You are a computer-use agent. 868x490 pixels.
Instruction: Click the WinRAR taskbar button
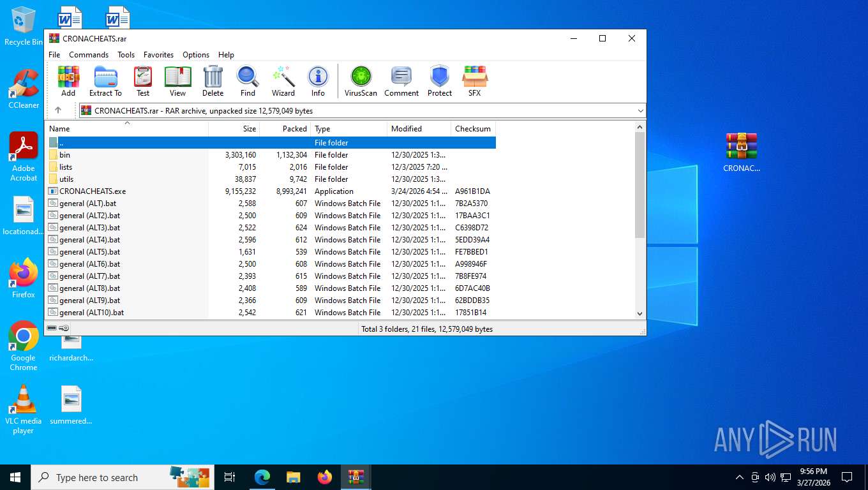[356, 477]
